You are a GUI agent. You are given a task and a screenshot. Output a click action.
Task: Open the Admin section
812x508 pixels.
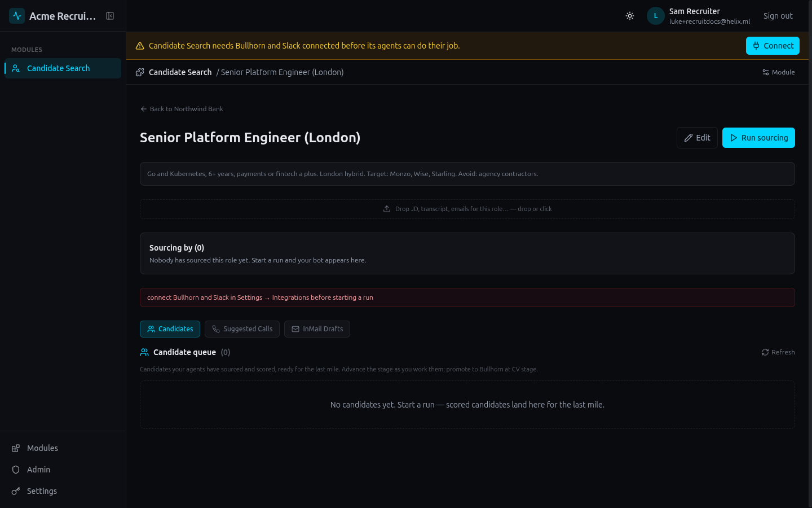click(63, 470)
